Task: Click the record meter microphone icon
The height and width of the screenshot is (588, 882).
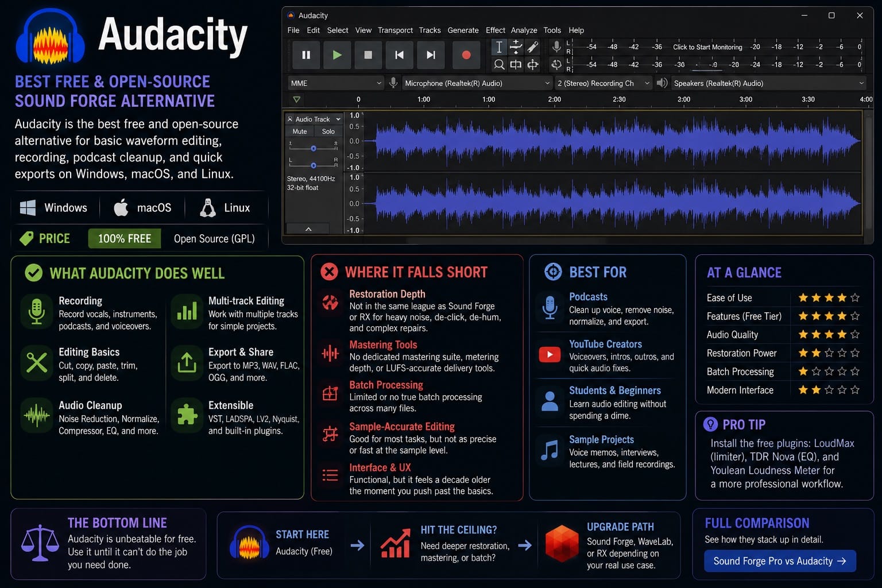Action: tap(556, 47)
